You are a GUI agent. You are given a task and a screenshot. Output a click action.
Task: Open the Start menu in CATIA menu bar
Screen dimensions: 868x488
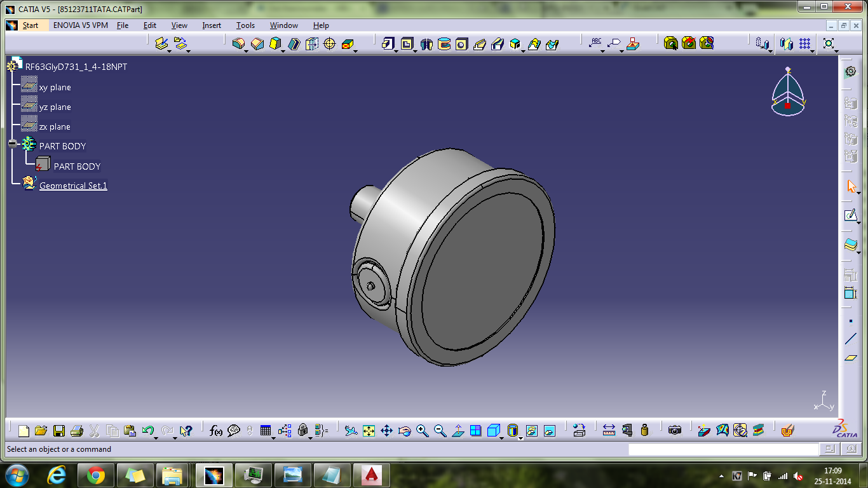coord(31,25)
